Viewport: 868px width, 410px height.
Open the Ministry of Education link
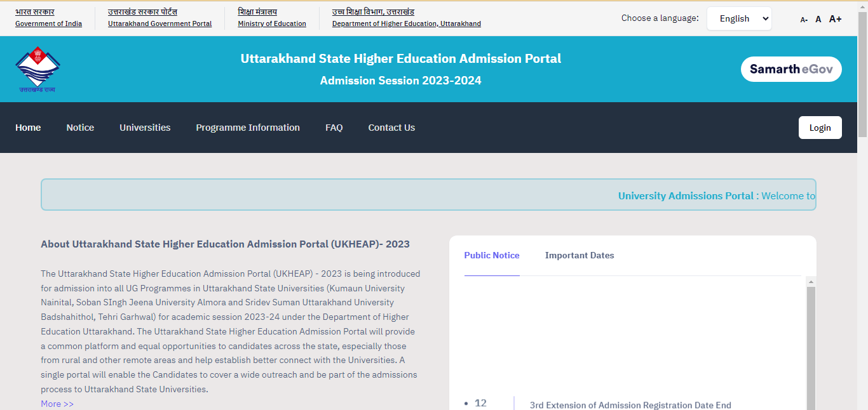[272, 23]
